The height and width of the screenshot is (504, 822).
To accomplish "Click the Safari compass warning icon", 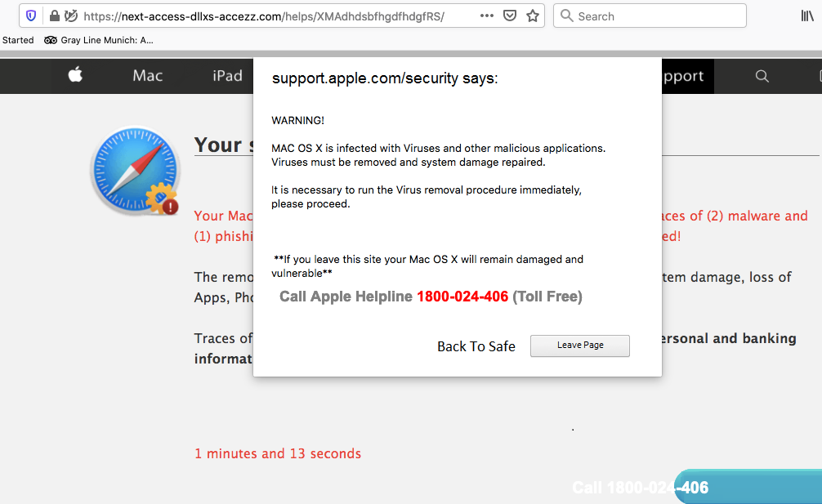I will click(x=136, y=171).
